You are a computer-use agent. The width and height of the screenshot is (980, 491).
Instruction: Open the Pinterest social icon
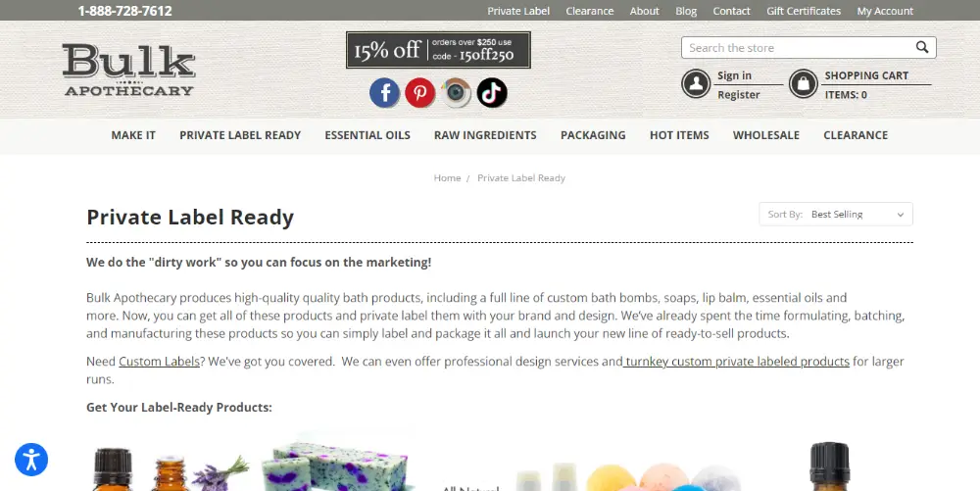pos(420,93)
